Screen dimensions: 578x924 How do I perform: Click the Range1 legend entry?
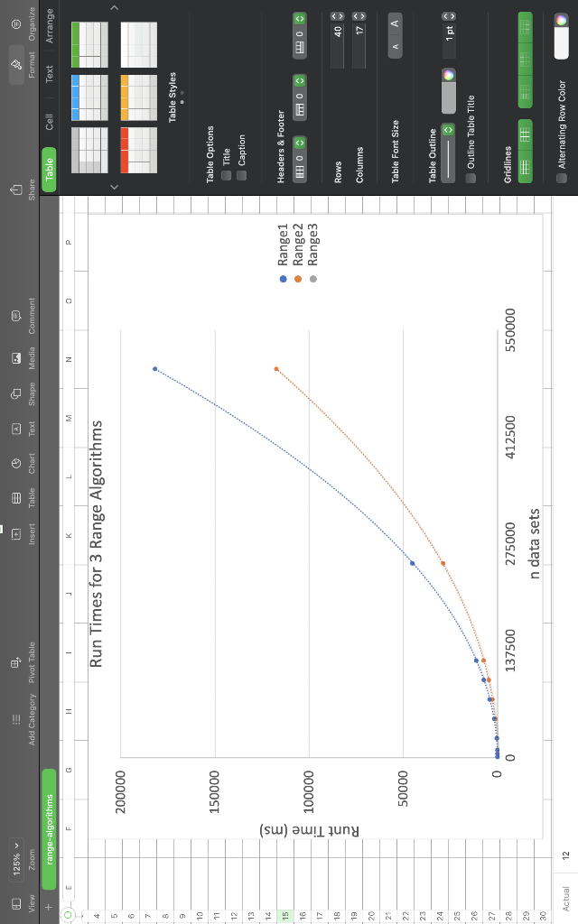click(x=283, y=253)
